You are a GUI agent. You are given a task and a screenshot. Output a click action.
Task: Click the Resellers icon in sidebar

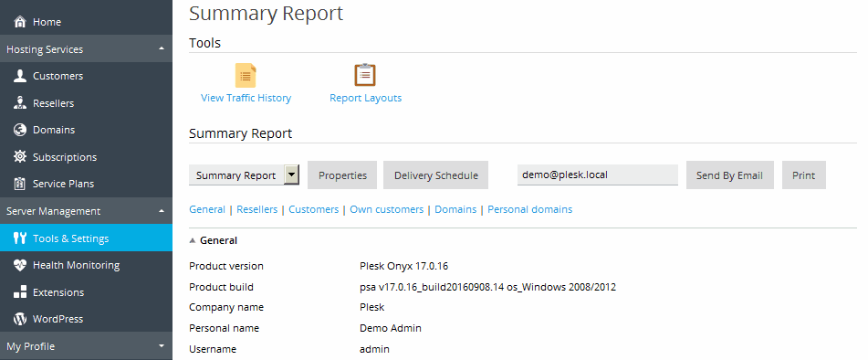(x=20, y=103)
